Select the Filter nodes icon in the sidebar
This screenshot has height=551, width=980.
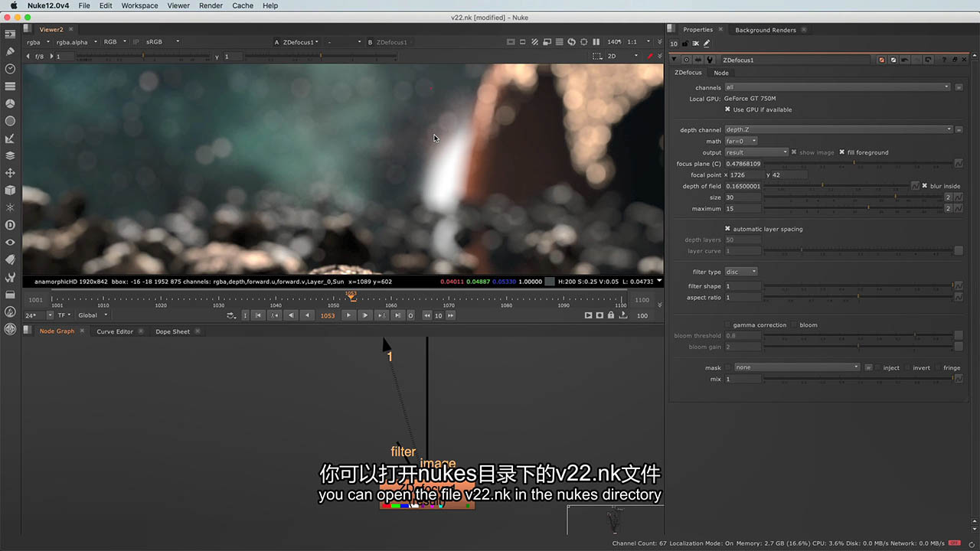[10, 121]
